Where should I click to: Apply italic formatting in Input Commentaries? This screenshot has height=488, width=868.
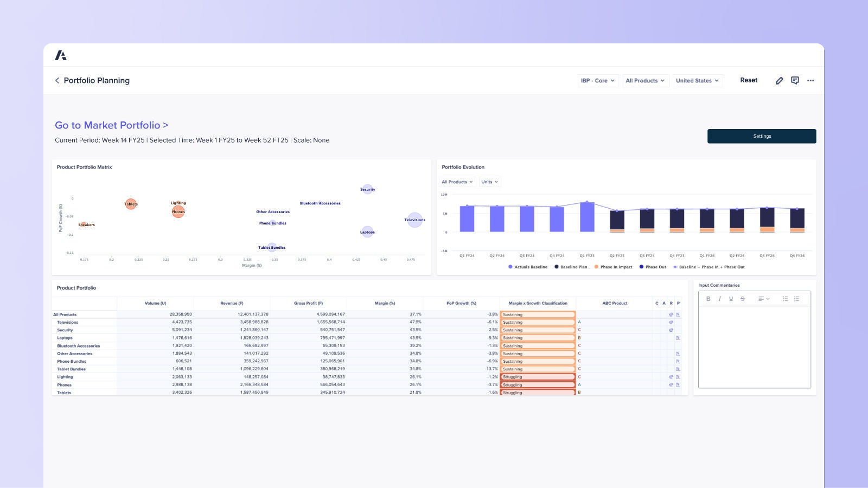[x=719, y=298]
